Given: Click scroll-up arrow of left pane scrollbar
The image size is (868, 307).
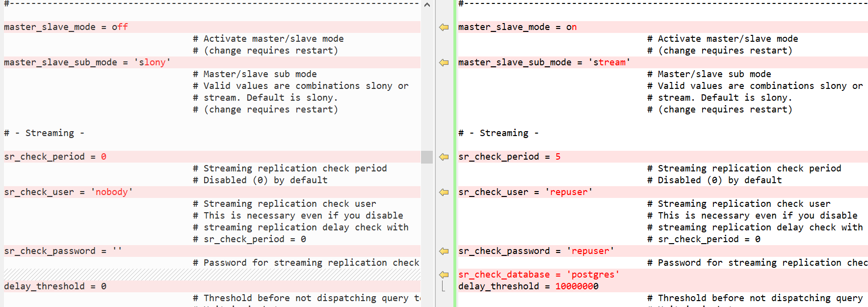Looking at the screenshot, I should (x=427, y=5).
